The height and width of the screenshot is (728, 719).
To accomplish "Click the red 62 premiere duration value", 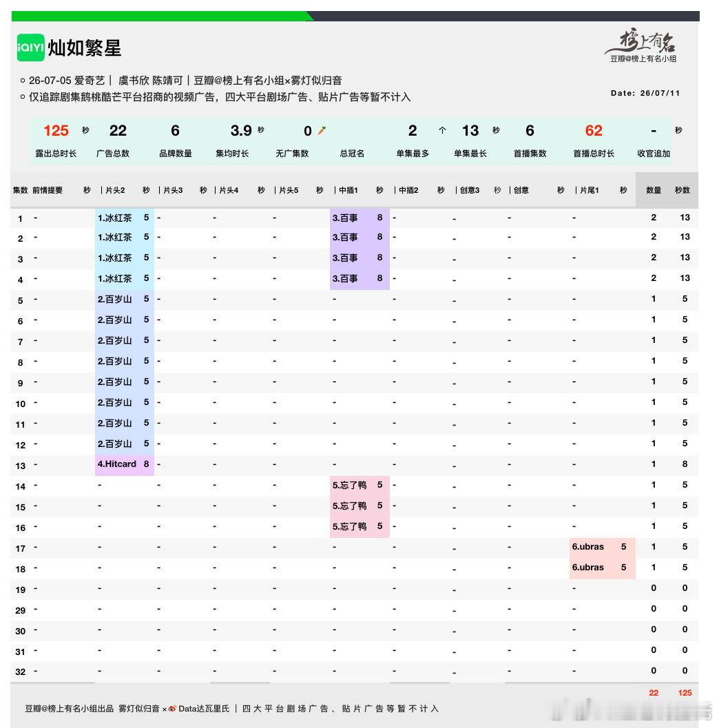I will point(594,130).
